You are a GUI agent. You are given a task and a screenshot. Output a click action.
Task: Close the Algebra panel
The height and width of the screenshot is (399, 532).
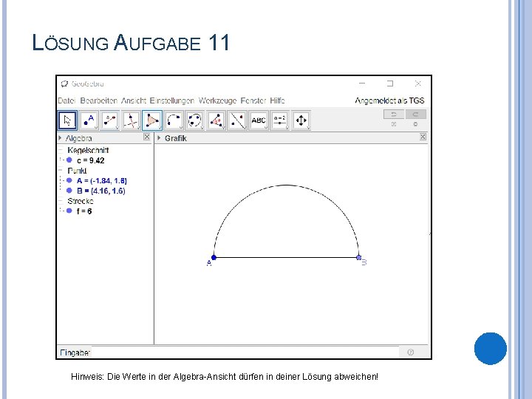point(146,137)
